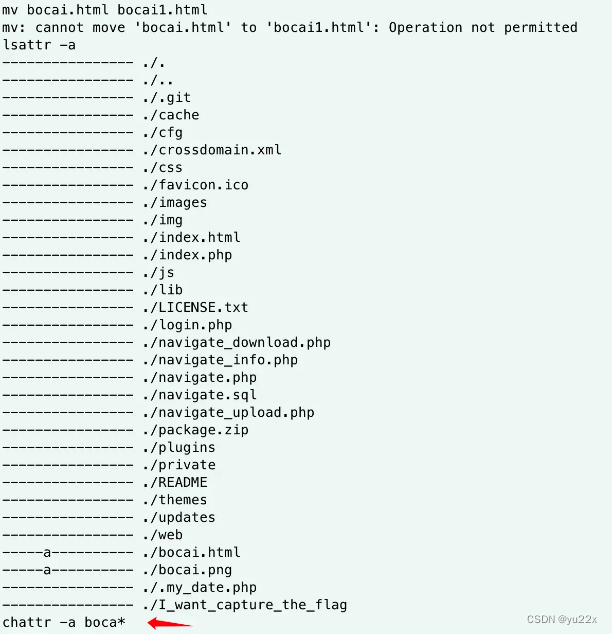Click the CSDN @yu22x watermark
Image resolution: width=612 pixels, height=634 pixels.
pos(562,619)
